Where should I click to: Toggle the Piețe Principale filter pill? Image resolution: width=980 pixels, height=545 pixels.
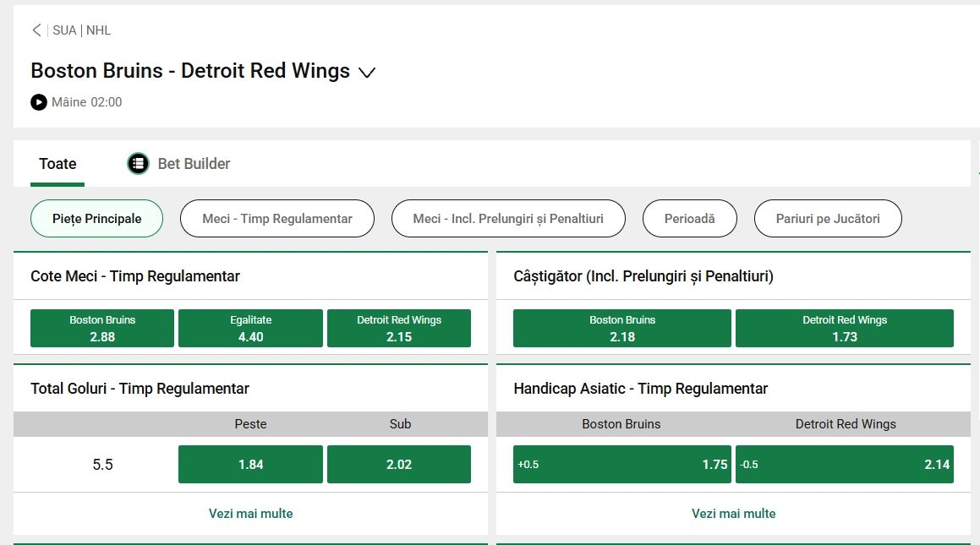coord(96,218)
